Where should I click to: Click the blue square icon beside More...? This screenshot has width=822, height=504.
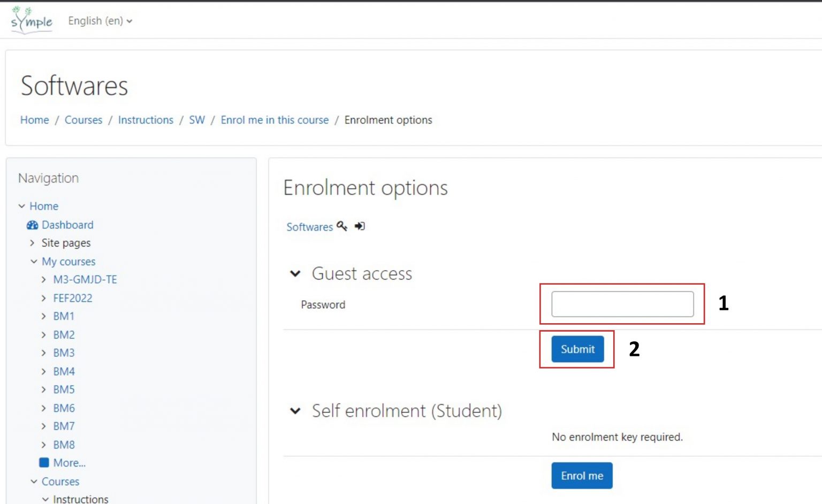click(44, 462)
